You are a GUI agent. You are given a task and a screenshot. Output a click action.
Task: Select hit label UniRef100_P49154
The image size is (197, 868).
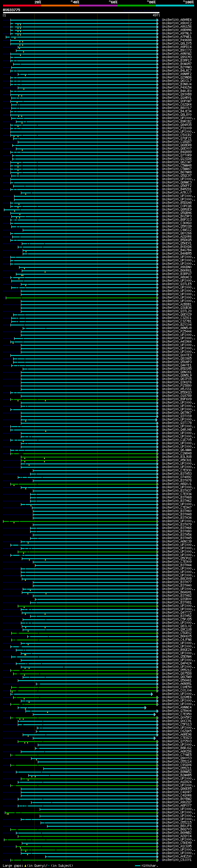(177, 88)
